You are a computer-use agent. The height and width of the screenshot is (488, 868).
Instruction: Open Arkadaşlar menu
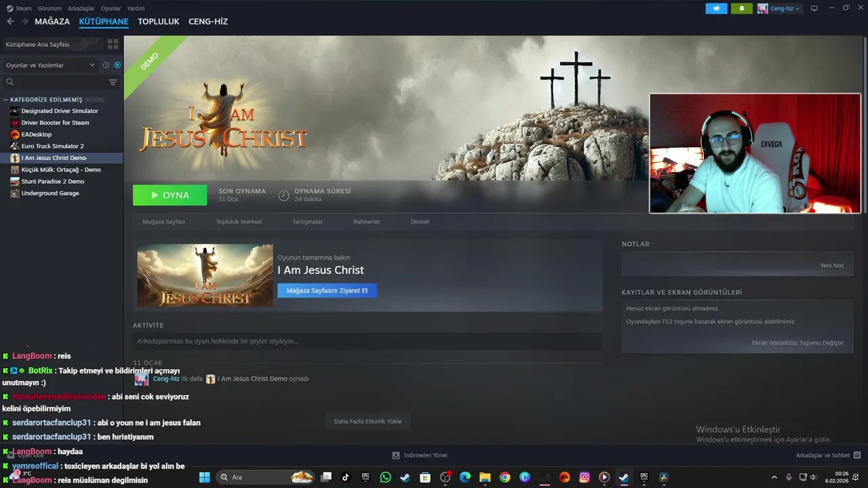pyautogui.click(x=81, y=8)
